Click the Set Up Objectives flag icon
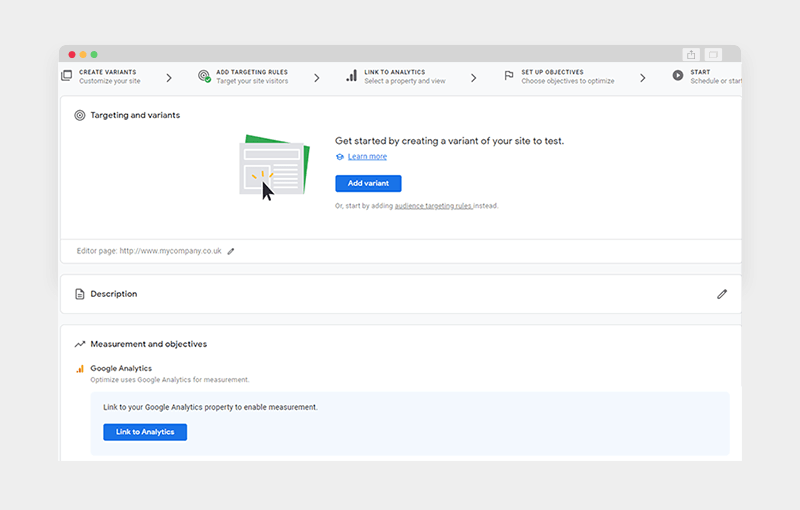800x510 pixels. pos(509,75)
